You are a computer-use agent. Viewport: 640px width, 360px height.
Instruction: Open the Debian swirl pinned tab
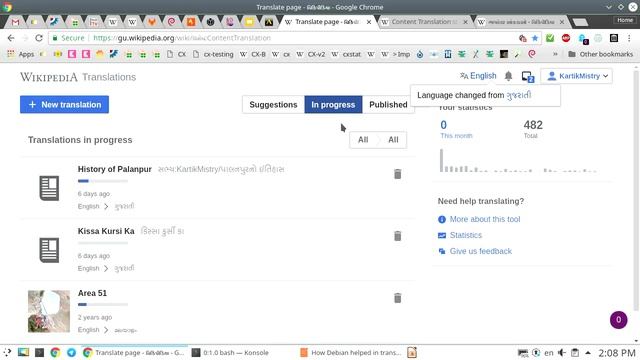point(171,22)
